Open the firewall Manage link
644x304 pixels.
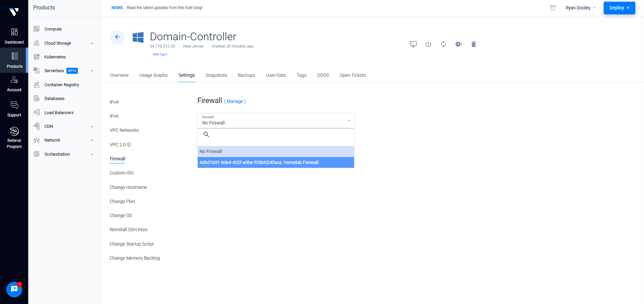(x=235, y=101)
